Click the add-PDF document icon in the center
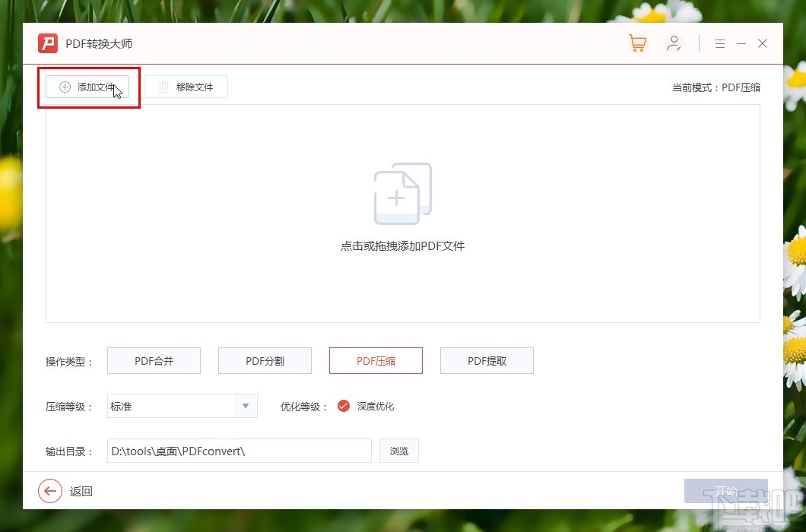 (402, 192)
